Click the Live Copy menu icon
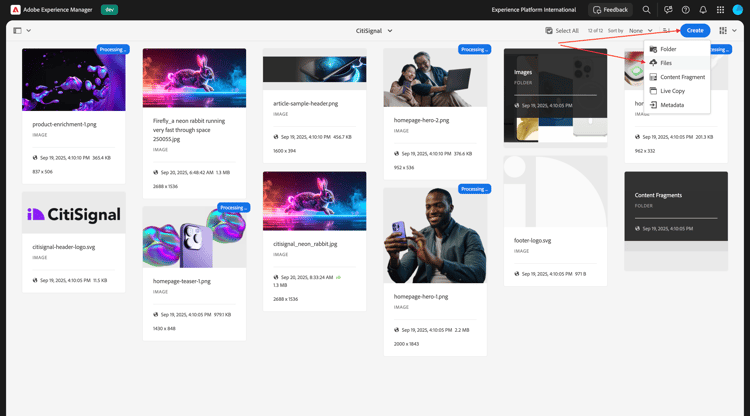This screenshot has height=416, width=750. [x=653, y=91]
